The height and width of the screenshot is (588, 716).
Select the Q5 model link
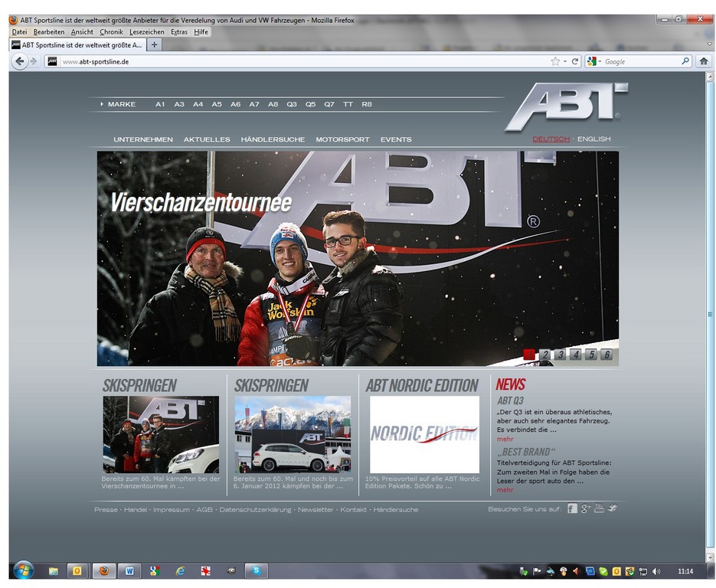(310, 104)
